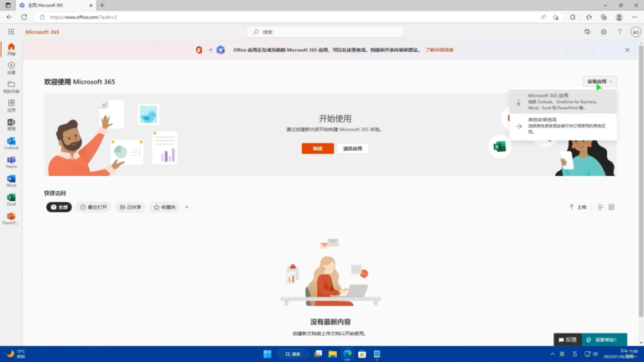
Task: Open browser settings and more menu
Action: click(634, 18)
